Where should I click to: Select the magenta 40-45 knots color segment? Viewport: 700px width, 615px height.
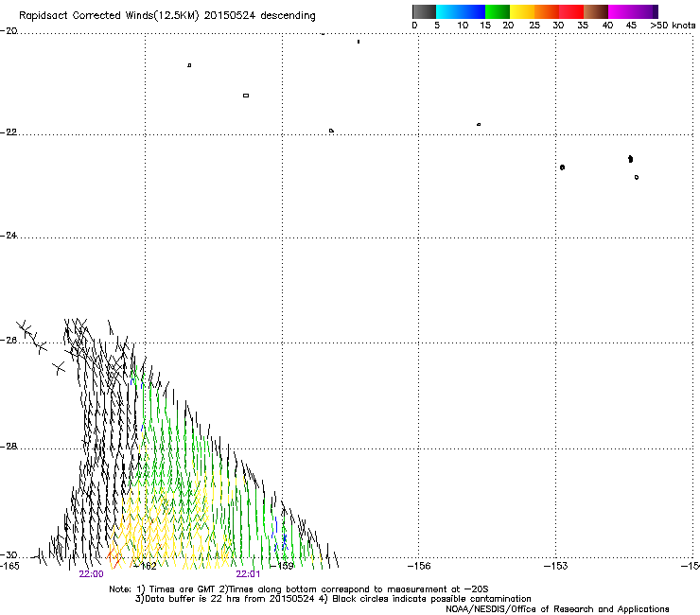[x=621, y=11]
